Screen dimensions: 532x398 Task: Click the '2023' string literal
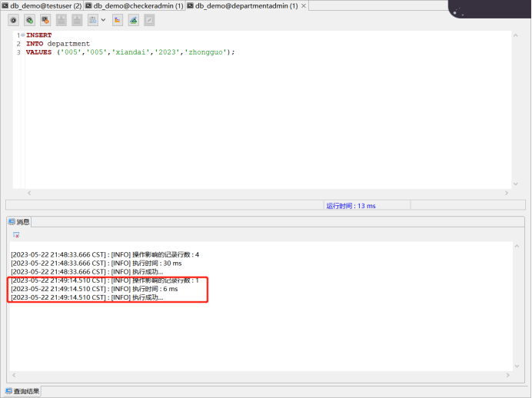coord(167,52)
